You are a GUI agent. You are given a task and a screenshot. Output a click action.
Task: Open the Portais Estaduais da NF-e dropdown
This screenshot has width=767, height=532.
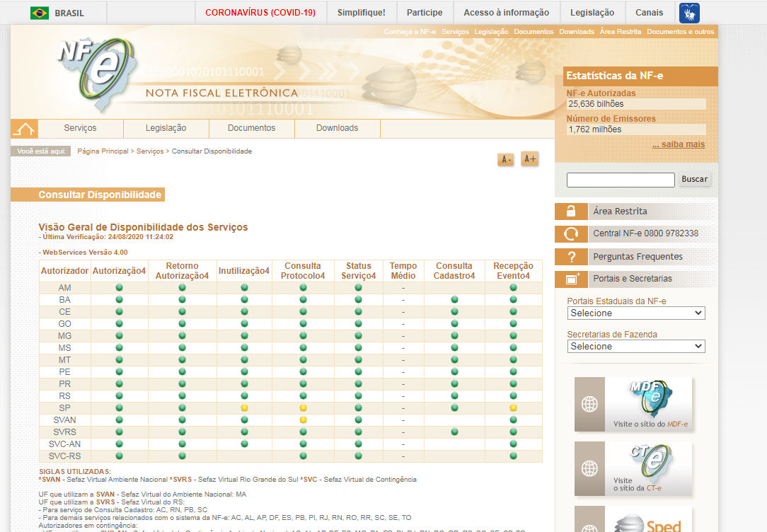636,313
